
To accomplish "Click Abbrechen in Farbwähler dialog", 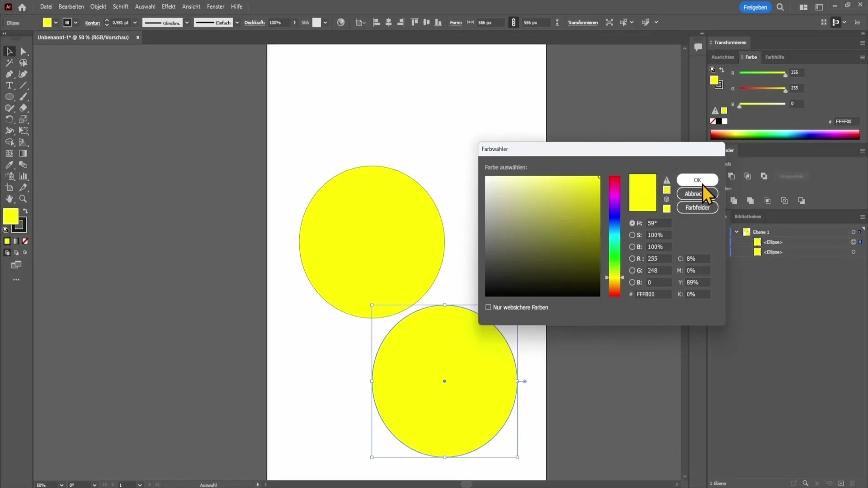I will tap(697, 194).
